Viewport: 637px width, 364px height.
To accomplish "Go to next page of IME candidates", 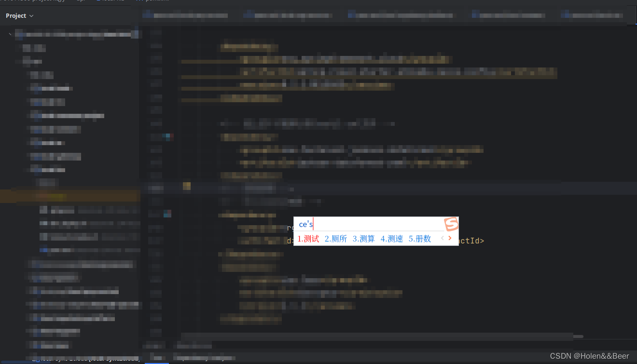I will 450,238.
